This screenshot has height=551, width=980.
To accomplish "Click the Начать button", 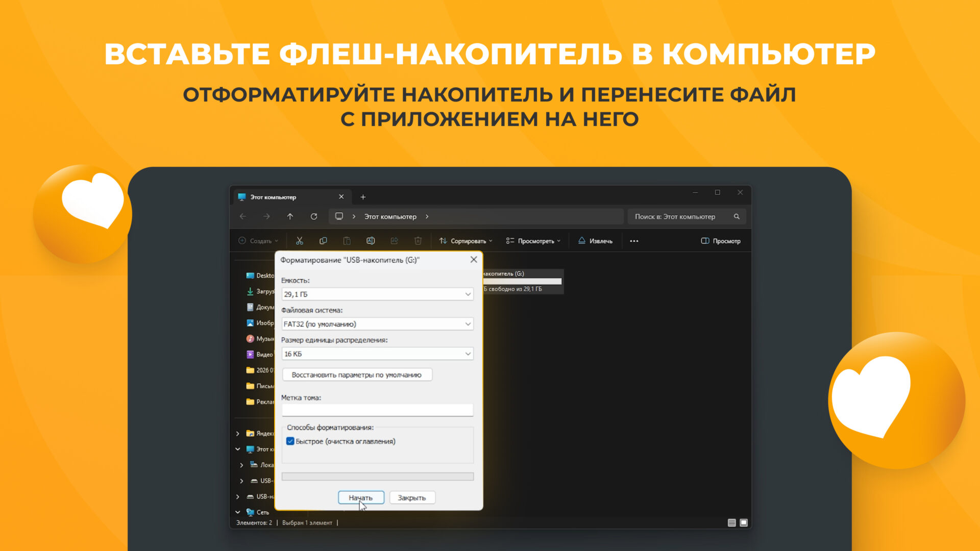I will tap(361, 497).
